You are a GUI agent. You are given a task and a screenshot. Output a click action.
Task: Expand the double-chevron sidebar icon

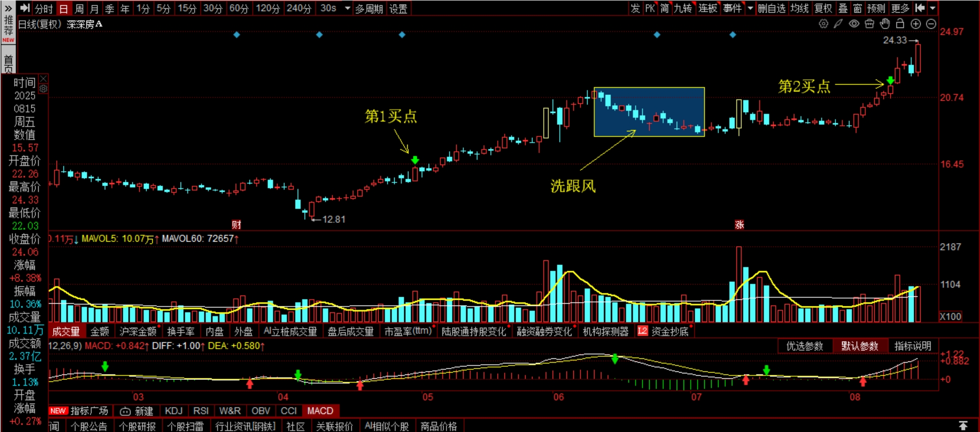pos(8,8)
